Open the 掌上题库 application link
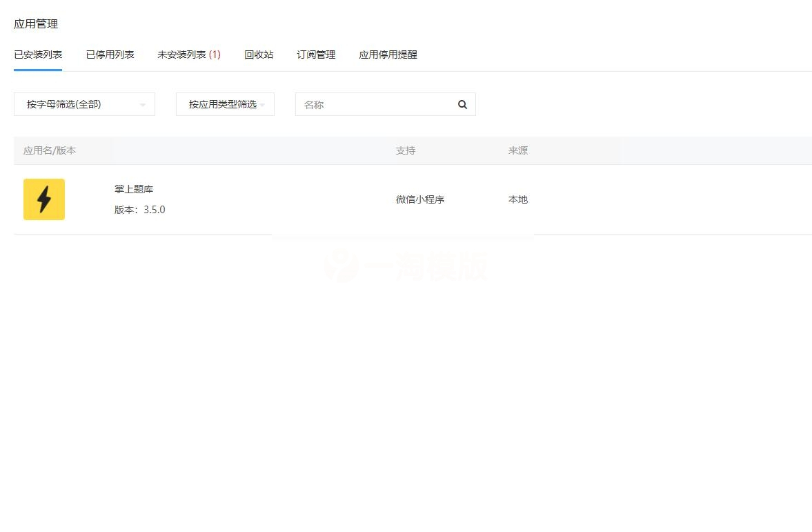This screenshot has height=532, width=812. click(133, 188)
